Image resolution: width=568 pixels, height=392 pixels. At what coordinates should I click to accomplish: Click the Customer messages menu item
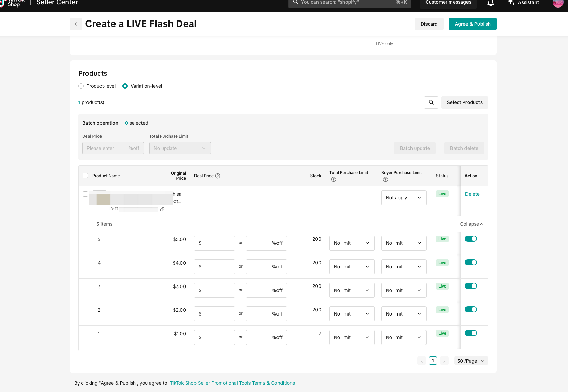click(448, 3)
